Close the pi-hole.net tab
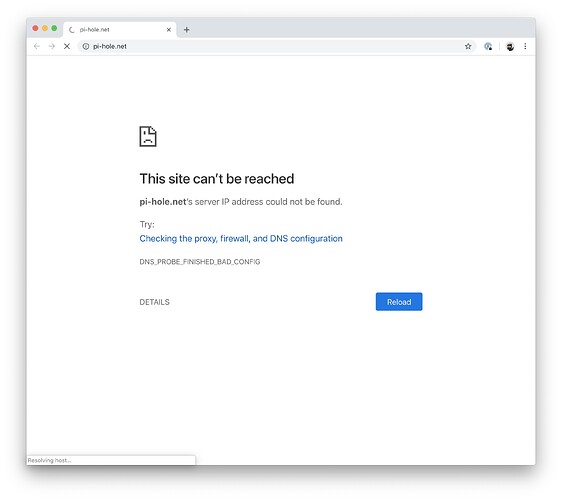 click(x=169, y=30)
